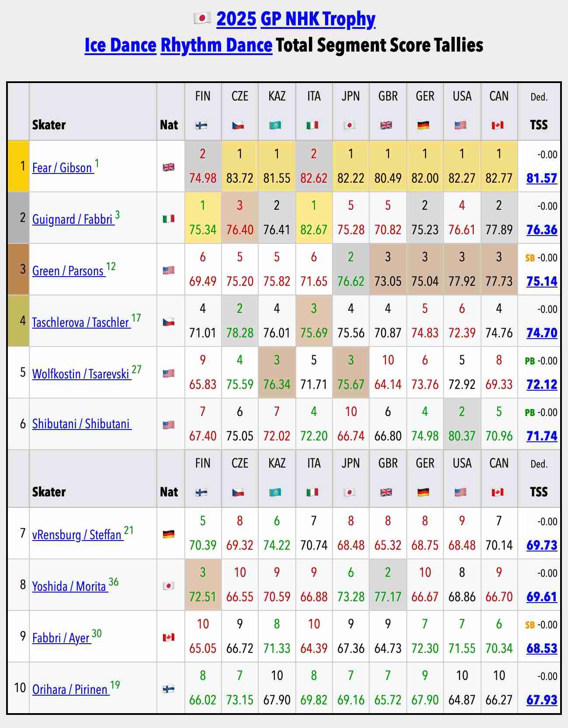Click the SB label in Green / Parsons row

click(x=530, y=258)
